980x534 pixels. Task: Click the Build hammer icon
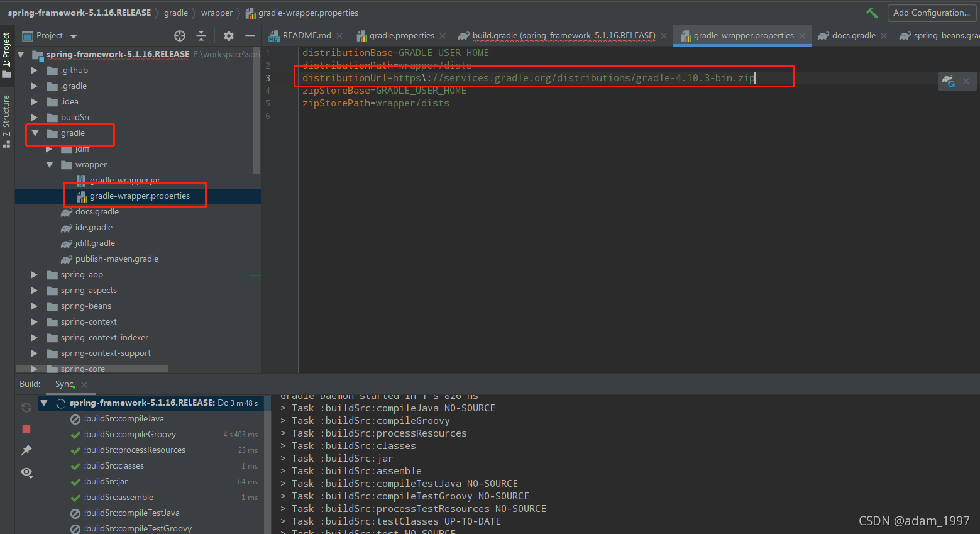[872, 13]
